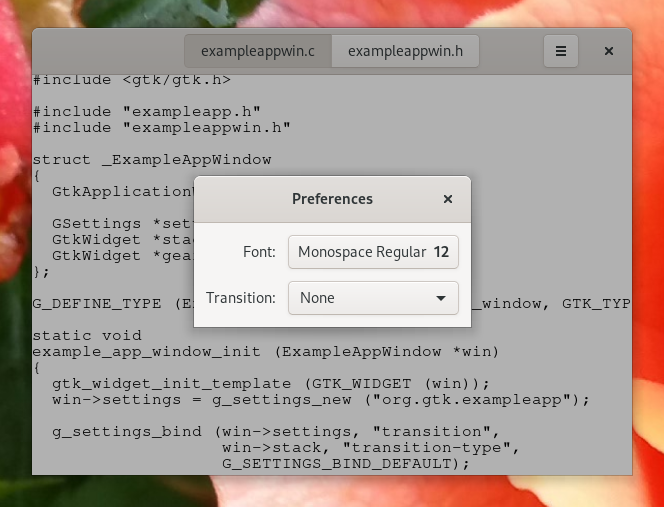The image size is (664, 507).
Task: Open the Monospace Regular font chooser
Action: pyautogui.click(x=373, y=252)
